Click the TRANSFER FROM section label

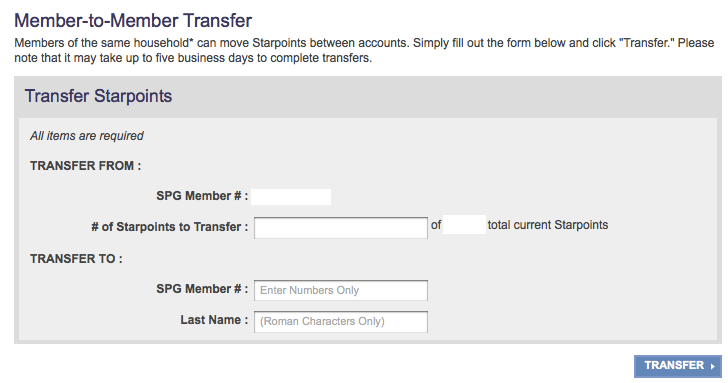(x=85, y=166)
